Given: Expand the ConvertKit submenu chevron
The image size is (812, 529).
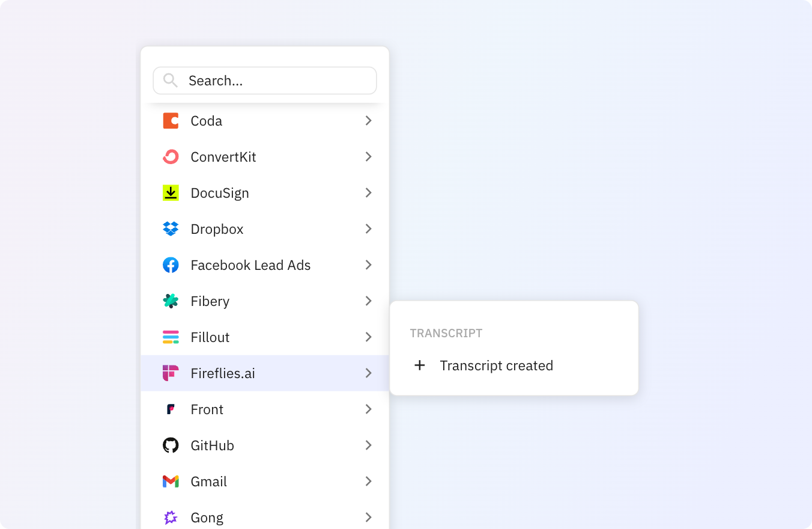Looking at the screenshot, I should click(369, 157).
